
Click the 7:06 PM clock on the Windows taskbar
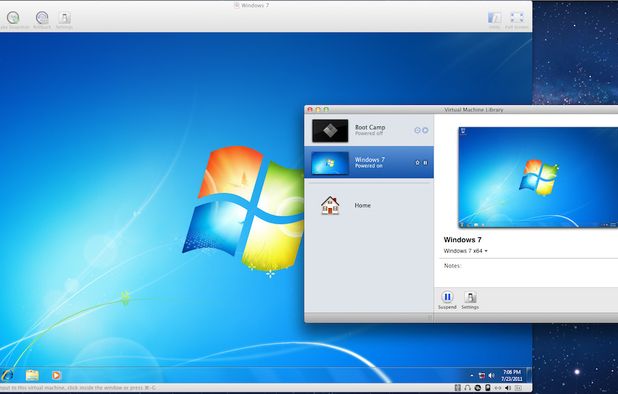coord(512,375)
